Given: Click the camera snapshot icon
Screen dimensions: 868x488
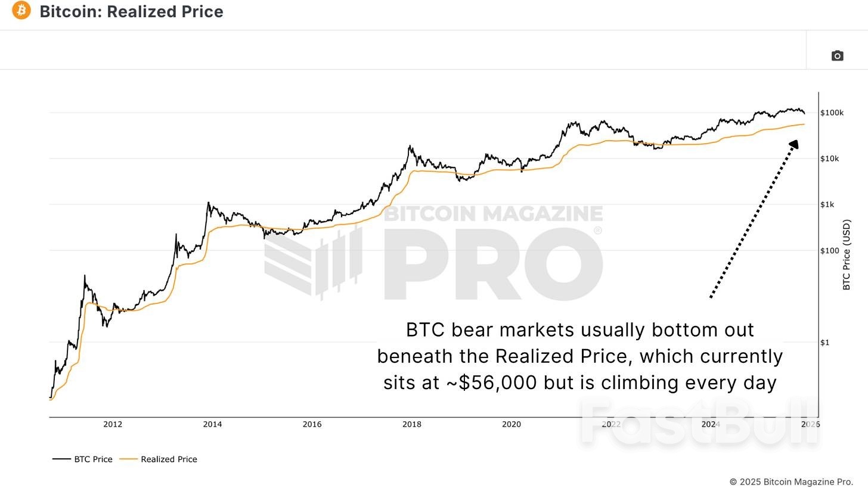Looking at the screenshot, I should (x=837, y=55).
